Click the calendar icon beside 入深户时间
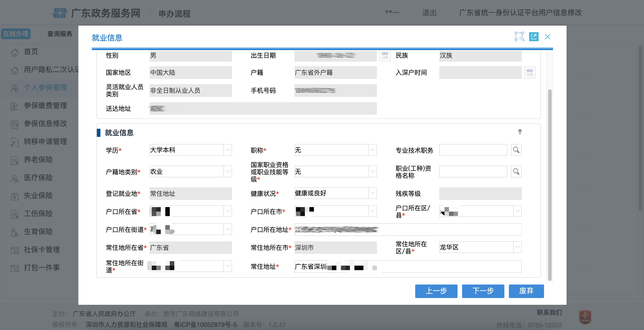Screen dimensions: 644x330 coord(530,72)
